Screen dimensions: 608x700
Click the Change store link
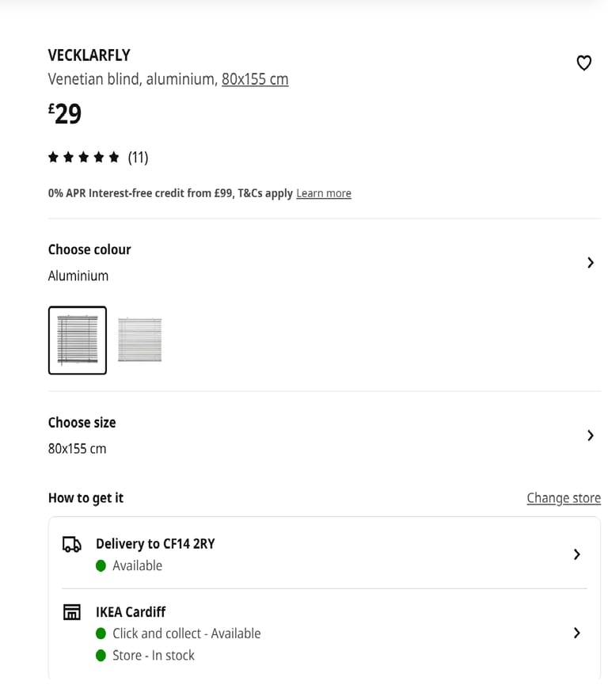click(x=564, y=498)
